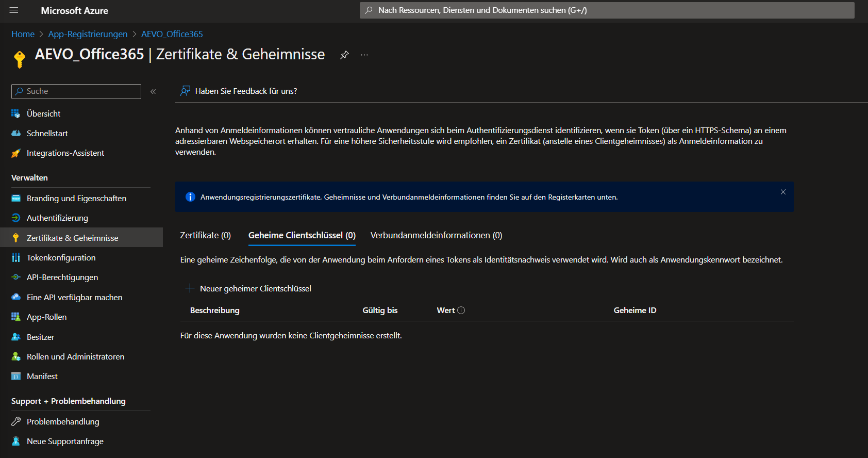Click the Geheime ID column header

pyautogui.click(x=635, y=310)
